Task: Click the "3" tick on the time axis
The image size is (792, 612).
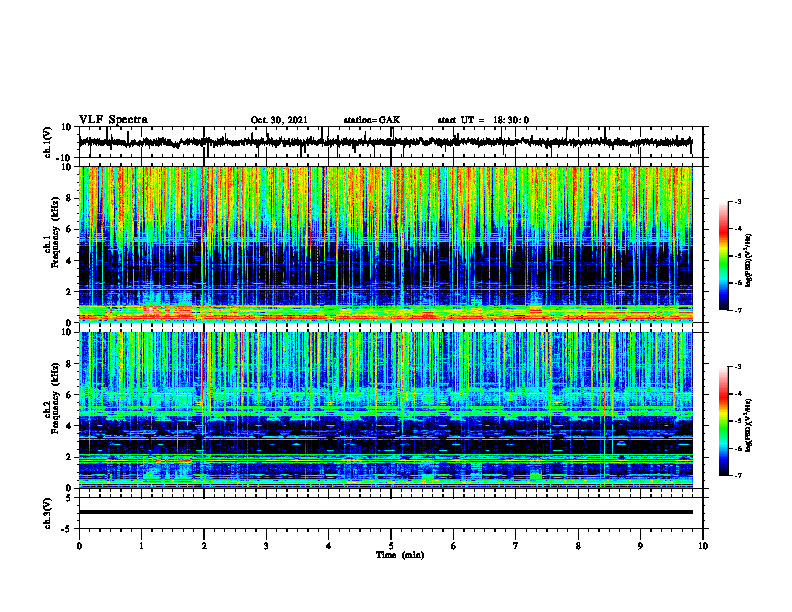Action: pos(266,546)
